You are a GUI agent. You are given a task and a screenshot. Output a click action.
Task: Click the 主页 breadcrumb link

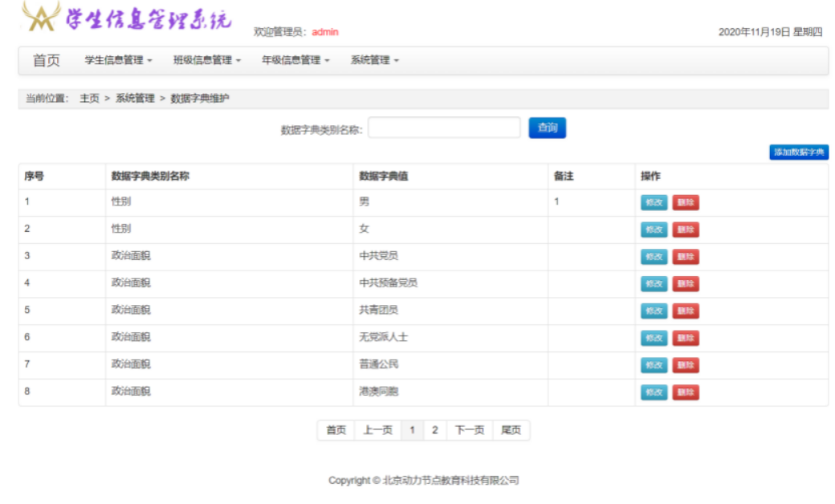[89, 99]
